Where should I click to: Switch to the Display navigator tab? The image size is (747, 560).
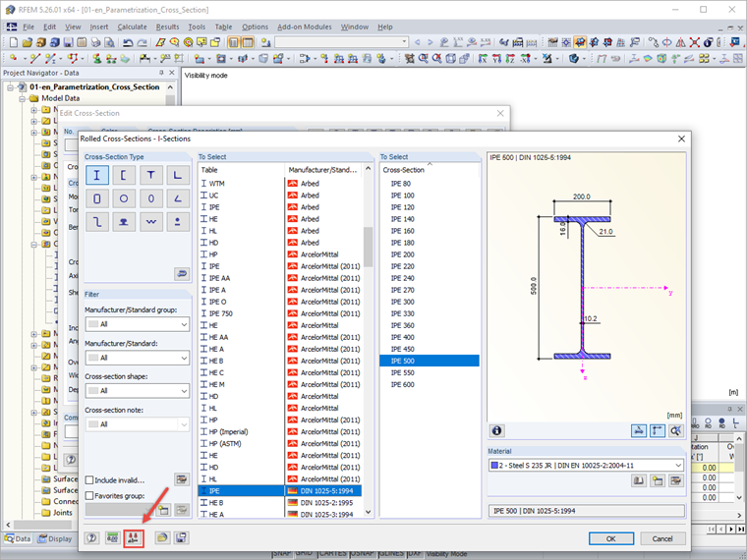point(55,538)
